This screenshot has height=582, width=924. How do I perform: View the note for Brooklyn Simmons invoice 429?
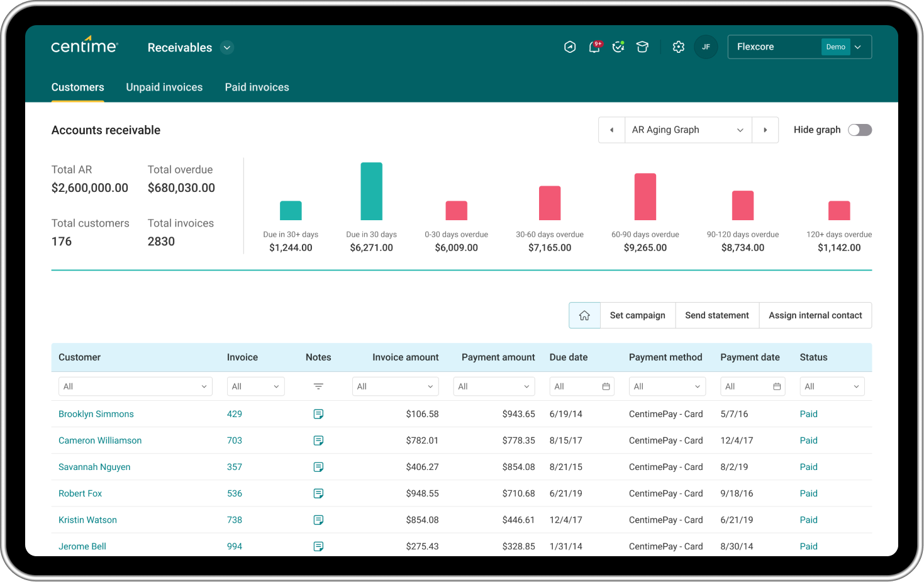coord(318,414)
